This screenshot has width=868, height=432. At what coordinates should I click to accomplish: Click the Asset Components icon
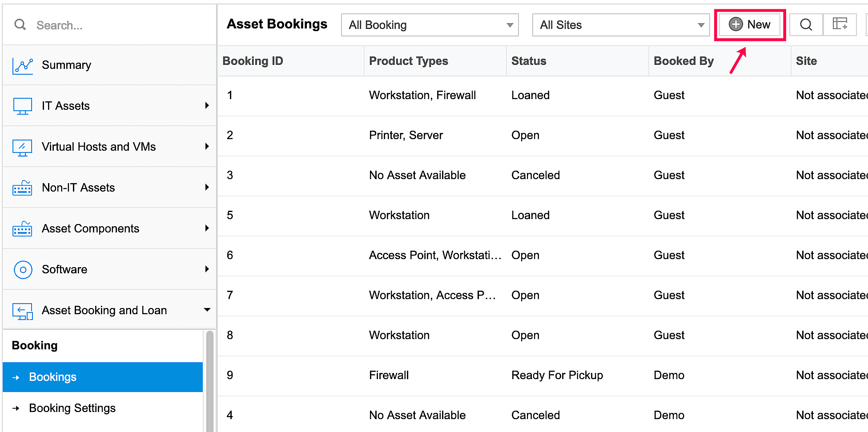[x=23, y=229]
